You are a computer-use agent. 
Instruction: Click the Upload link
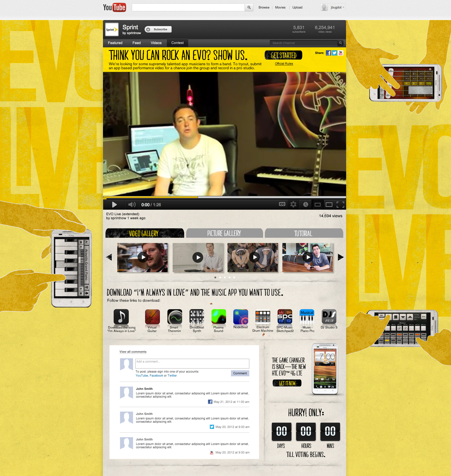click(x=297, y=8)
